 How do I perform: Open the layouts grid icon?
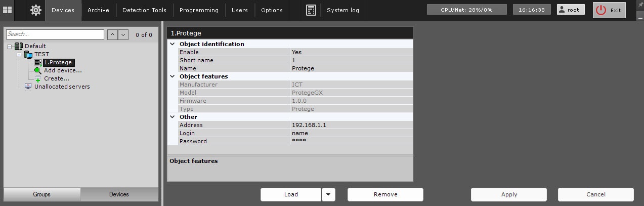point(8,10)
